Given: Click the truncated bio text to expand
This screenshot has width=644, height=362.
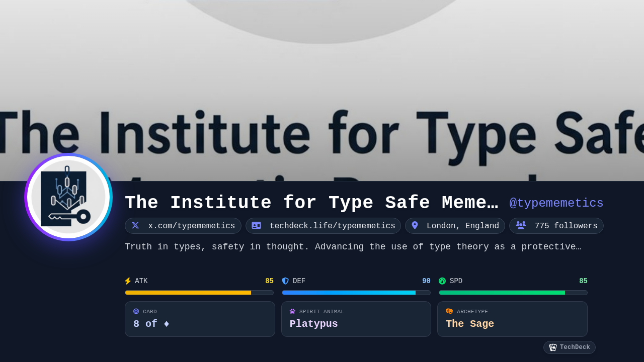Looking at the screenshot, I should [x=353, y=247].
